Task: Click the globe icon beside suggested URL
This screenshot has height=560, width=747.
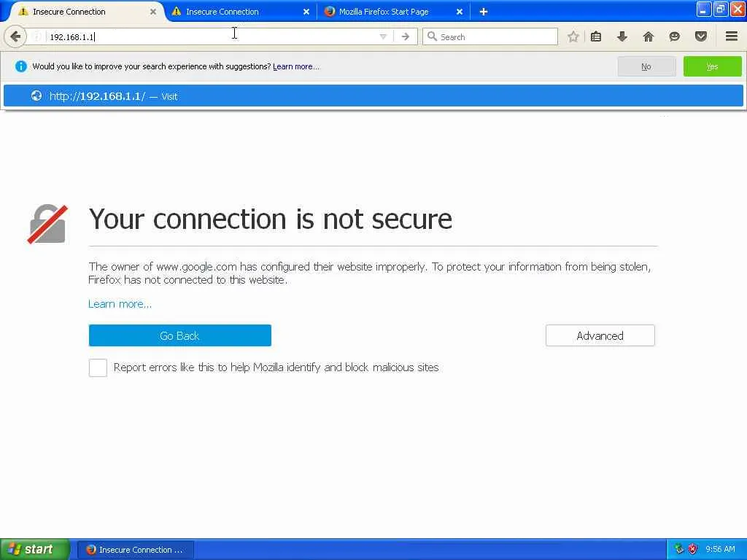Action: pyautogui.click(x=36, y=96)
